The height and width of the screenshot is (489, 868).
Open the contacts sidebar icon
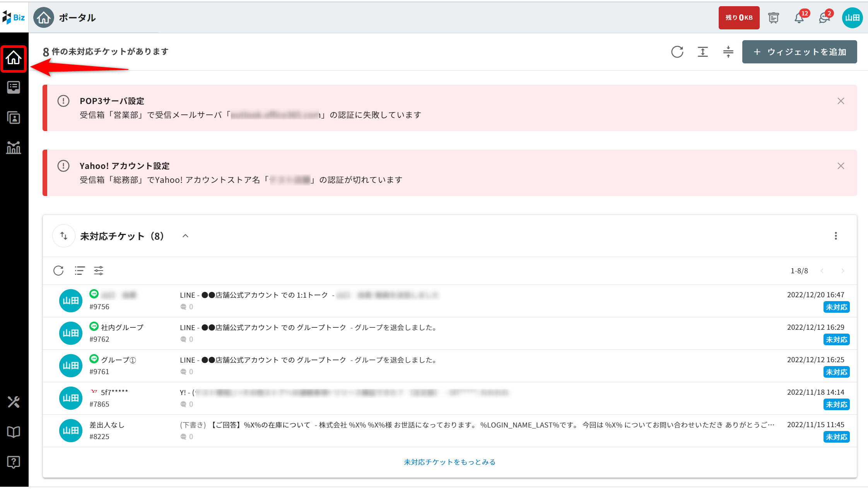click(14, 118)
